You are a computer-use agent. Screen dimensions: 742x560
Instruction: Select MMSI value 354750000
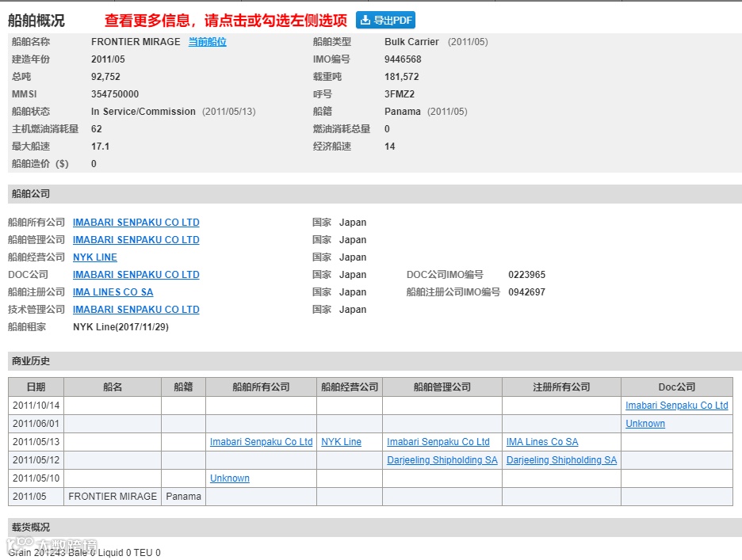point(115,94)
